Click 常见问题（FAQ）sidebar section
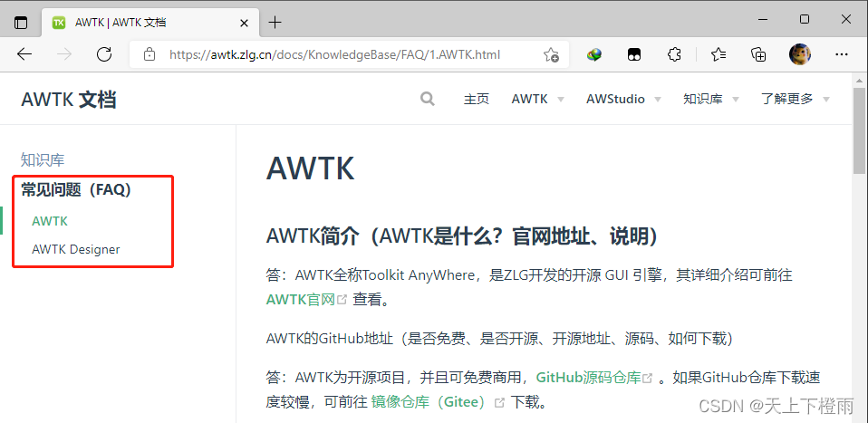The image size is (868, 423). click(x=76, y=190)
